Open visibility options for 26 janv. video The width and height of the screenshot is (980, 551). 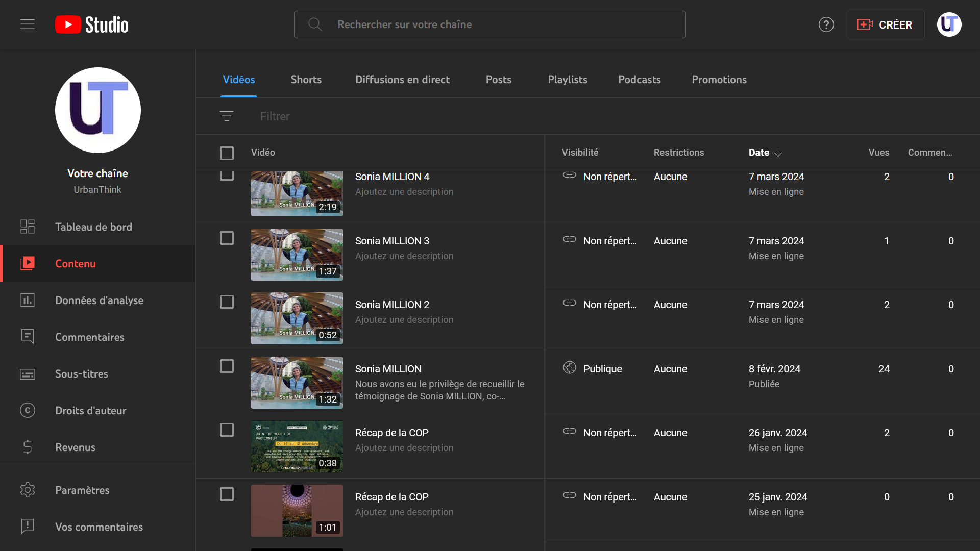coord(610,433)
